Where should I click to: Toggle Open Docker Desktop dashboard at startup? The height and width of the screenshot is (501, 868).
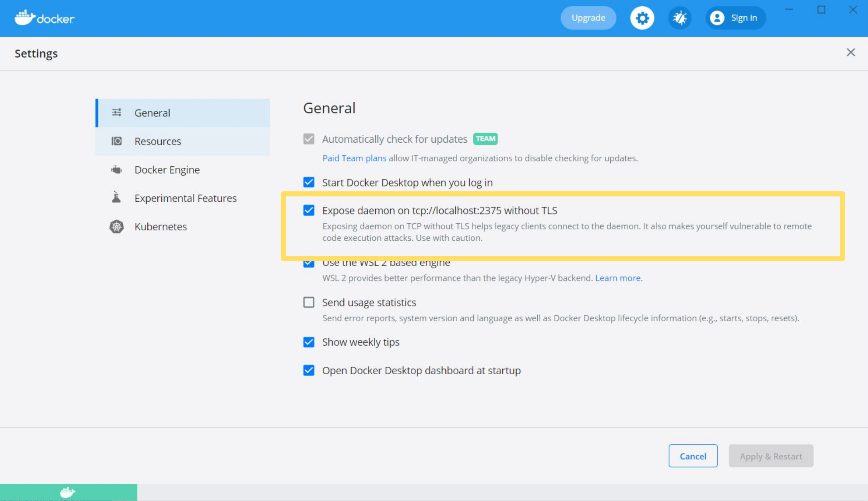coord(309,370)
